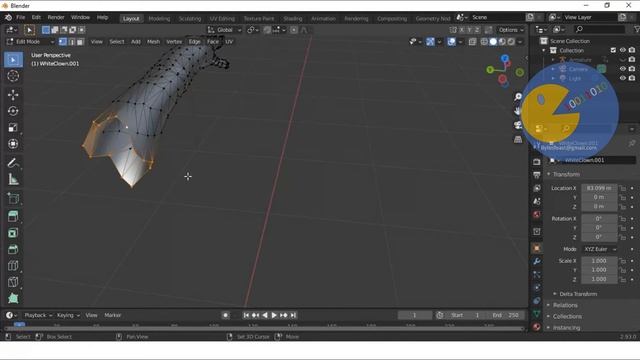The height and width of the screenshot is (360, 640).
Task: Select the Transform tool
Action: coord(13,144)
